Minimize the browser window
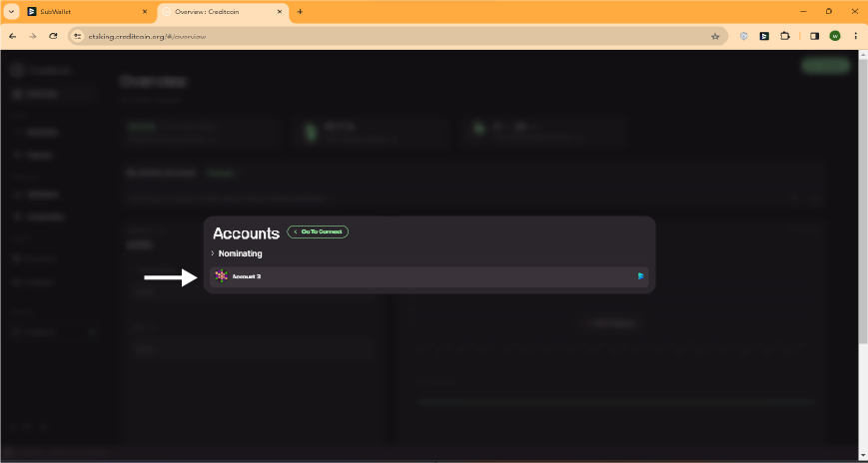 [x=803, y=11]
